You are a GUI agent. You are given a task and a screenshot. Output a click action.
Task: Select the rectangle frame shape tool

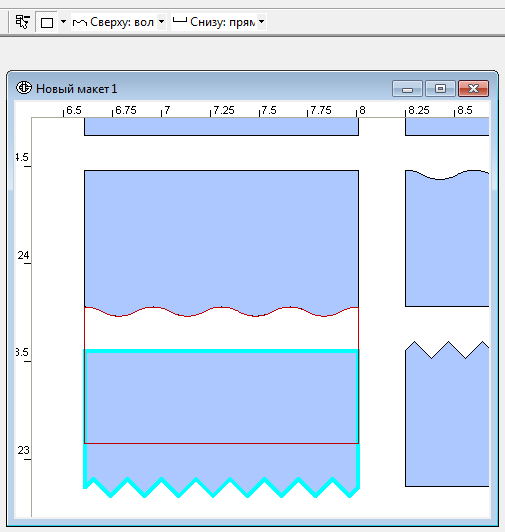[47, 22]
